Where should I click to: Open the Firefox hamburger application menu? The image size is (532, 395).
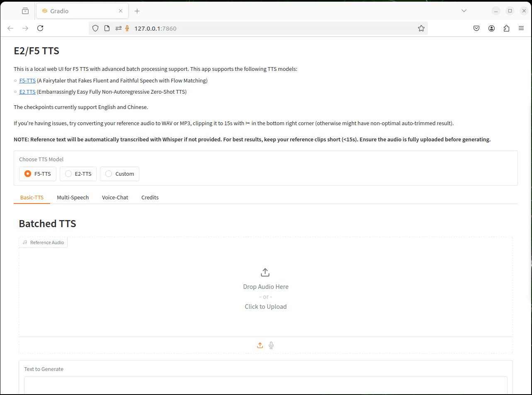coord(521,28)
